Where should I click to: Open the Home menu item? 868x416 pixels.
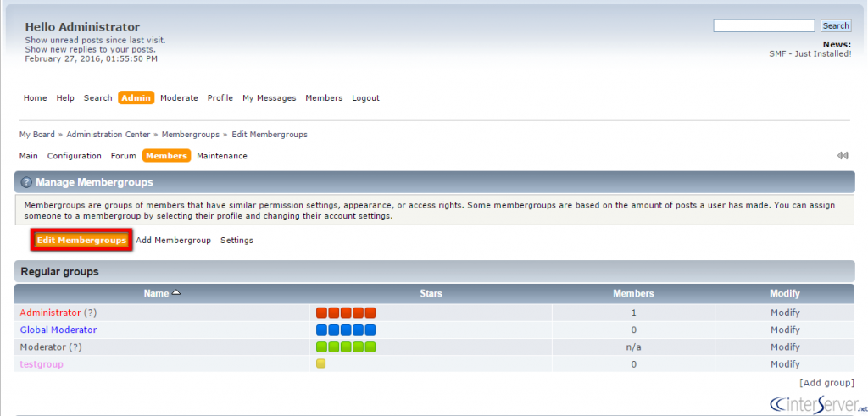pos(36,98)
